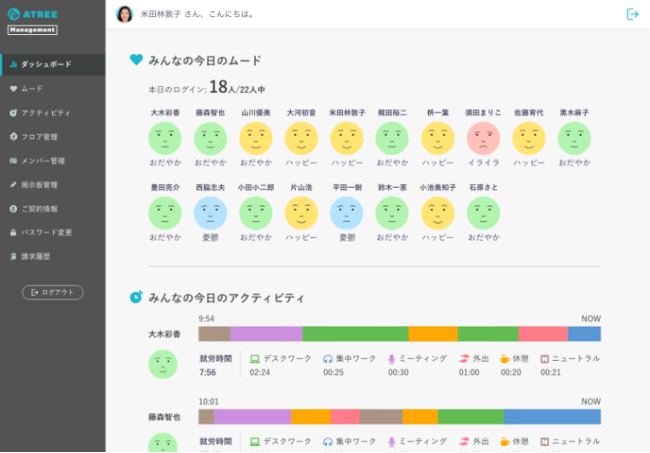Select 西脇忠夫's blue melancholy mood face
Screen dimensions: 650x453
tap(209, 212)
